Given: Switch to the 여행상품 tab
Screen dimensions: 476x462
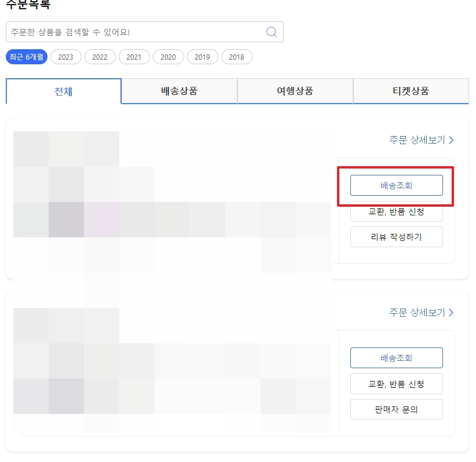Looking at the screenshot, I should click(295, 91).
